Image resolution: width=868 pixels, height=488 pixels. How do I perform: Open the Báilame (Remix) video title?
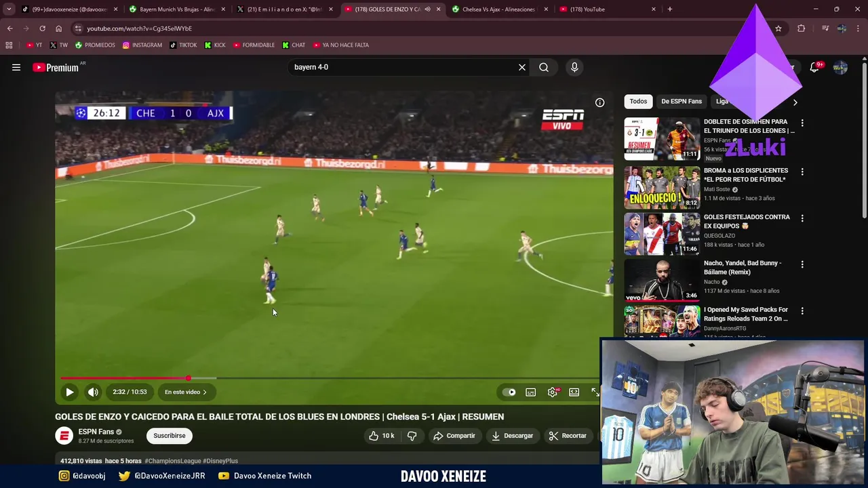(743, 268)
